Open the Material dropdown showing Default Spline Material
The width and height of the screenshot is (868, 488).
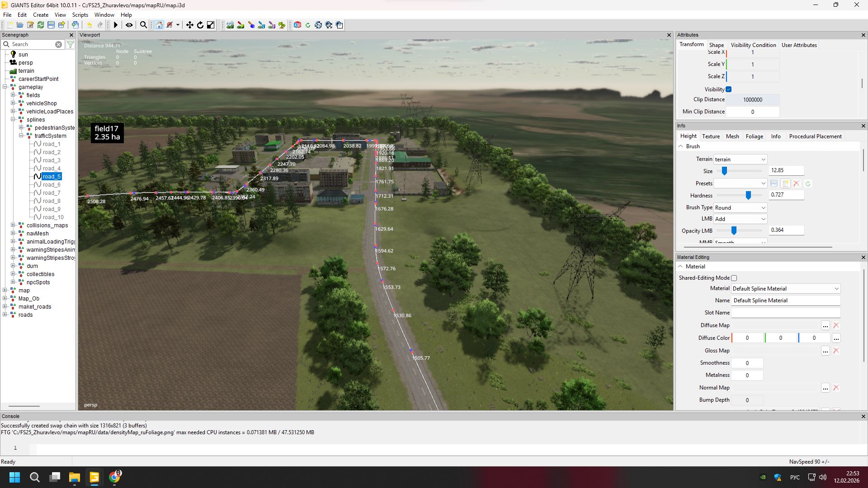(x=785, y=288)
